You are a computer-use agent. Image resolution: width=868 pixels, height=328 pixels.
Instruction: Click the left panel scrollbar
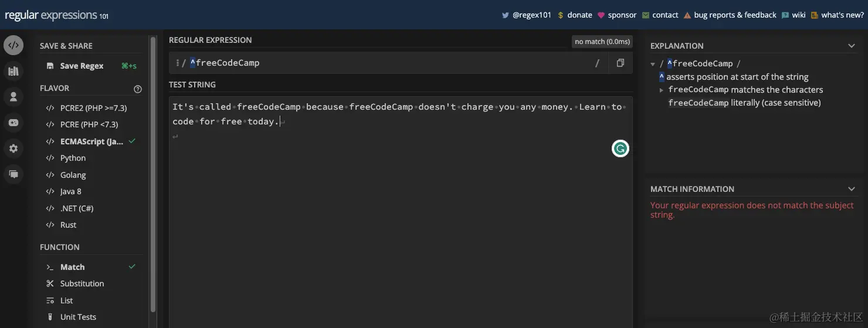coord(153,173)
